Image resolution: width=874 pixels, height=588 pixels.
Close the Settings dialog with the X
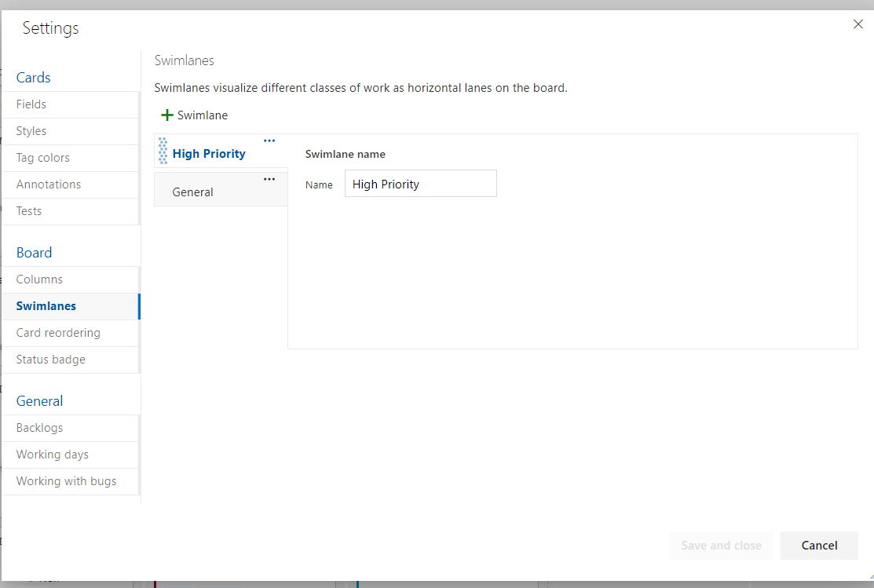858,24
